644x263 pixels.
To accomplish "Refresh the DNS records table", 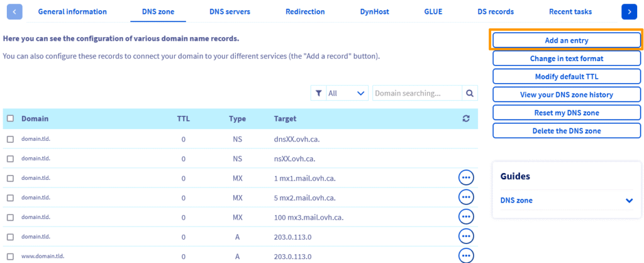I will tap(466, 118).
